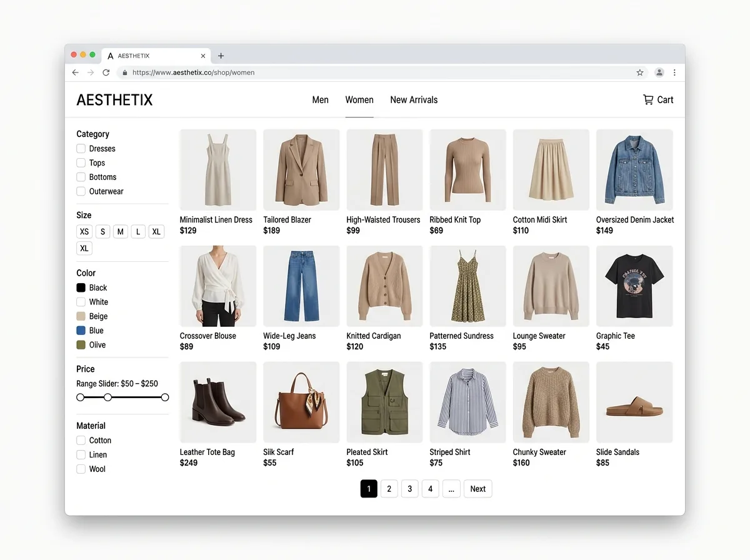Select size M filter button
750x560 pixels.
pyautogui.click(x=121, y=231)
